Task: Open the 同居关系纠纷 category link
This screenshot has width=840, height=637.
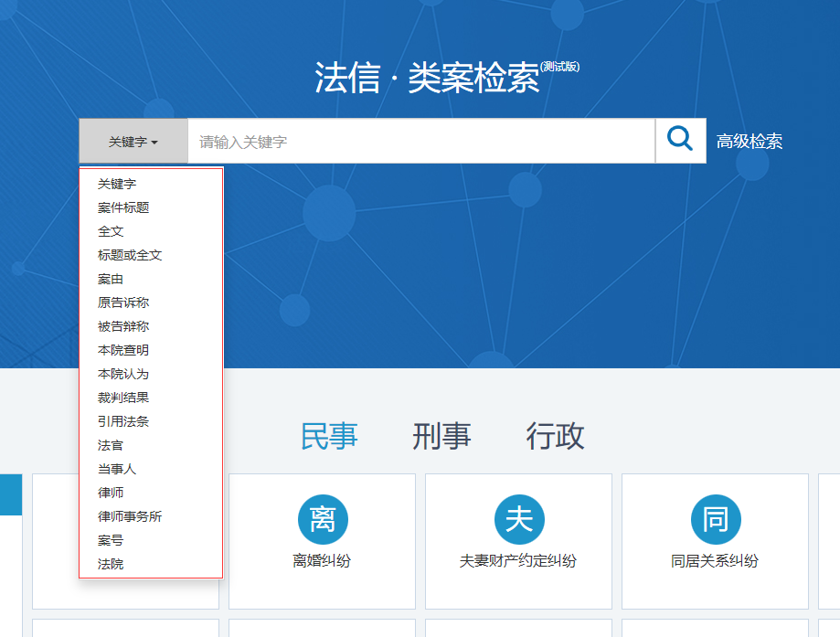Action: tap(715, 561)
